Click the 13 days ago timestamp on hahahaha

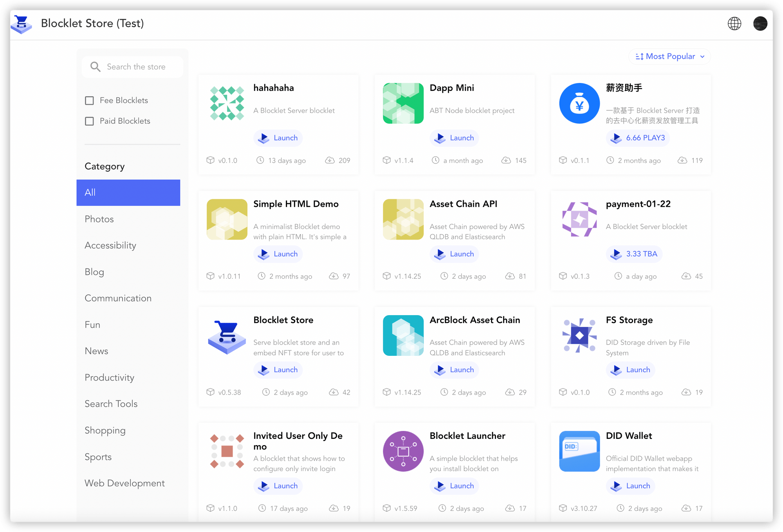287,161
